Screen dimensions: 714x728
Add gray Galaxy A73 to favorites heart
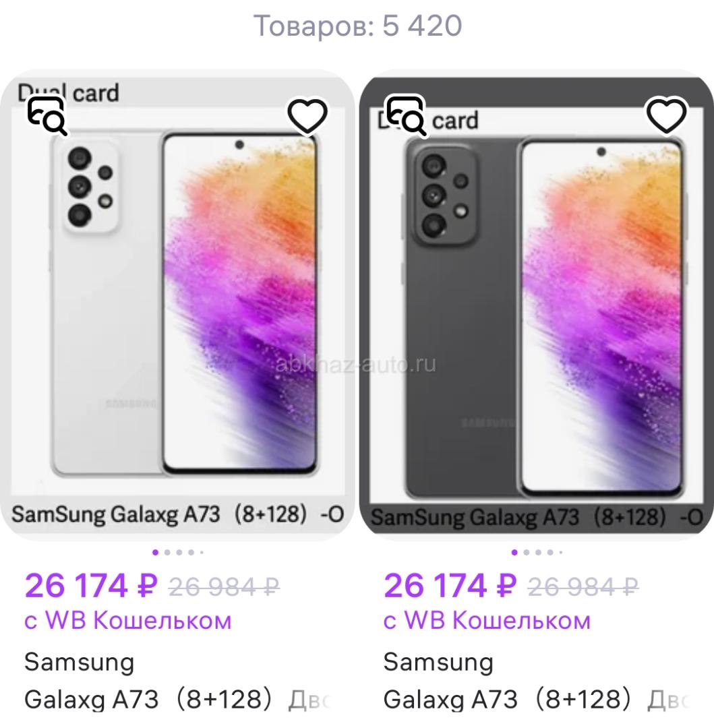click(x=666, y=116)
